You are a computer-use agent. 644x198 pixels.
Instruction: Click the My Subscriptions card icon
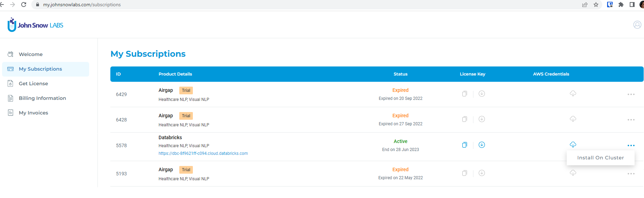click(11, 69)
